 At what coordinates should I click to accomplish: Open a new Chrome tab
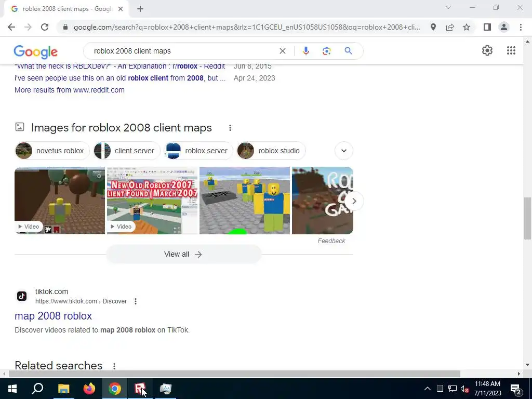point(140,9)
